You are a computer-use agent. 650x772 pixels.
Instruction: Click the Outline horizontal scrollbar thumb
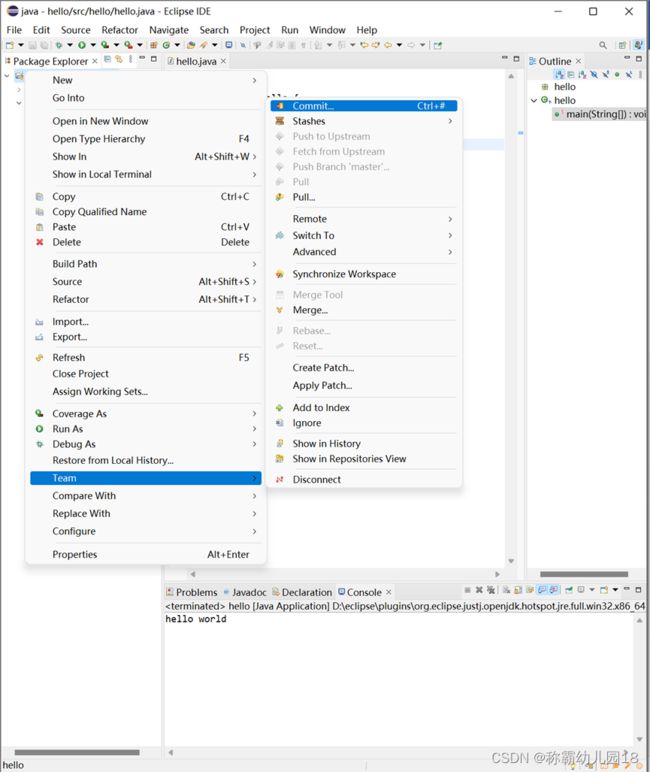[x=584, y=574]
